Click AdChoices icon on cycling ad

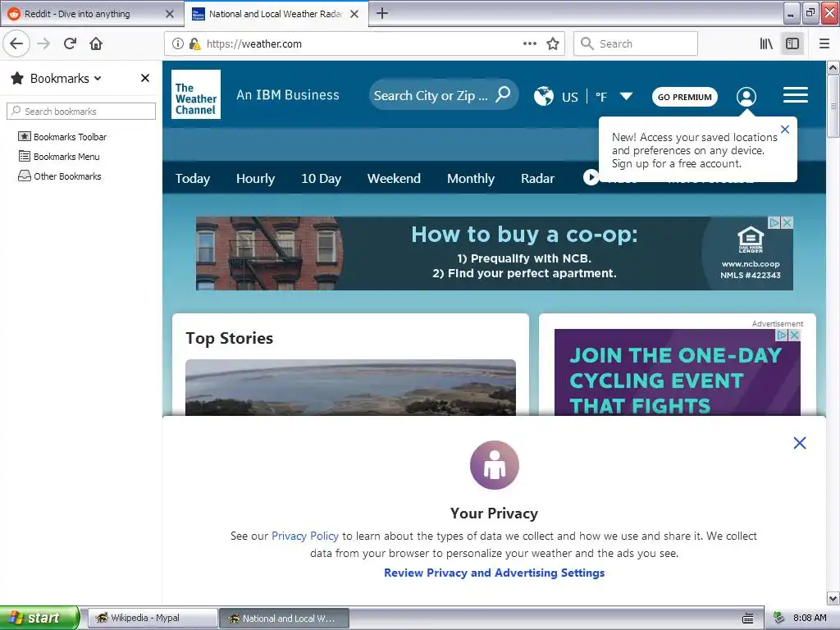tap(782, 335)
